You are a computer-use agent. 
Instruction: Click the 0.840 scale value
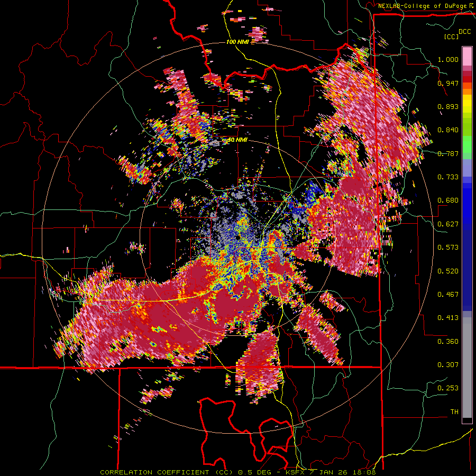[x=448, y=130]
